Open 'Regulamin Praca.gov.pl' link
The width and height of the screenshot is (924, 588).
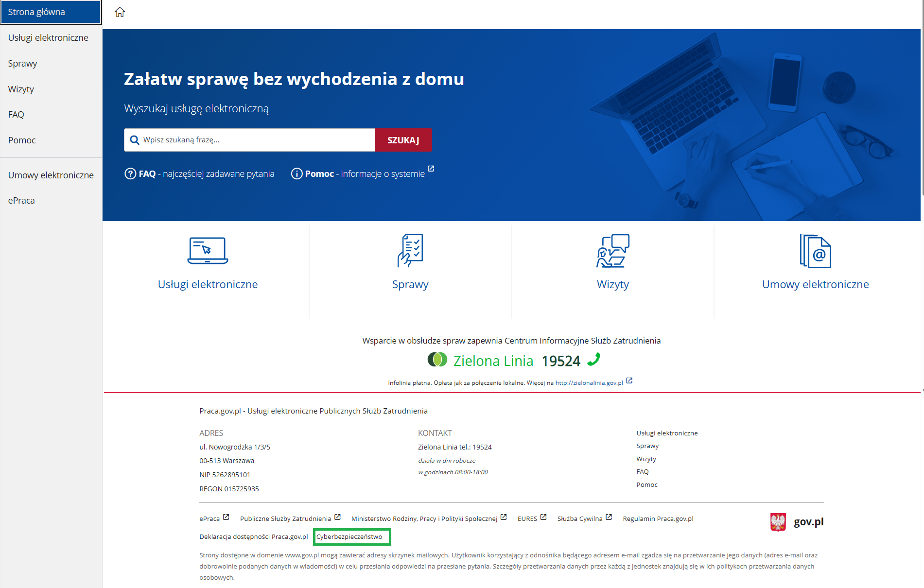pyautogui.click(x=658, y=519)
